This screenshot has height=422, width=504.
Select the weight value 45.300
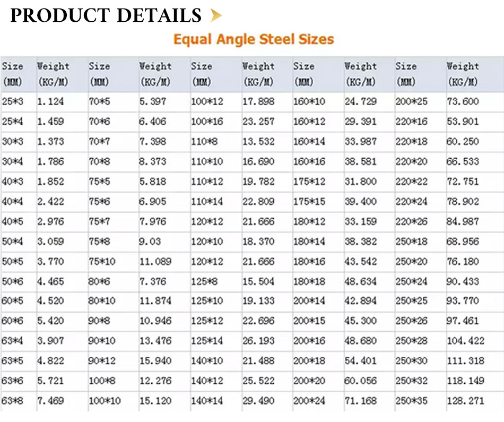pyautogui.click(x=360, y=321)
